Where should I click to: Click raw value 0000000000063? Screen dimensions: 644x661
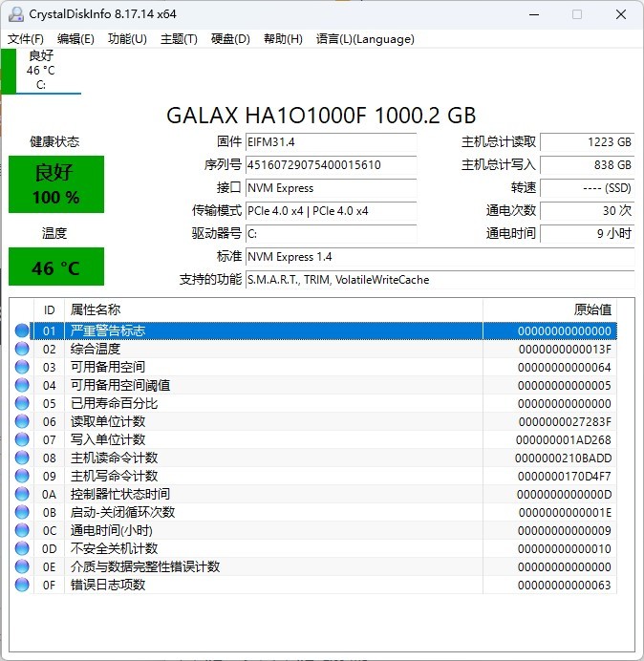tap(565, 586)
